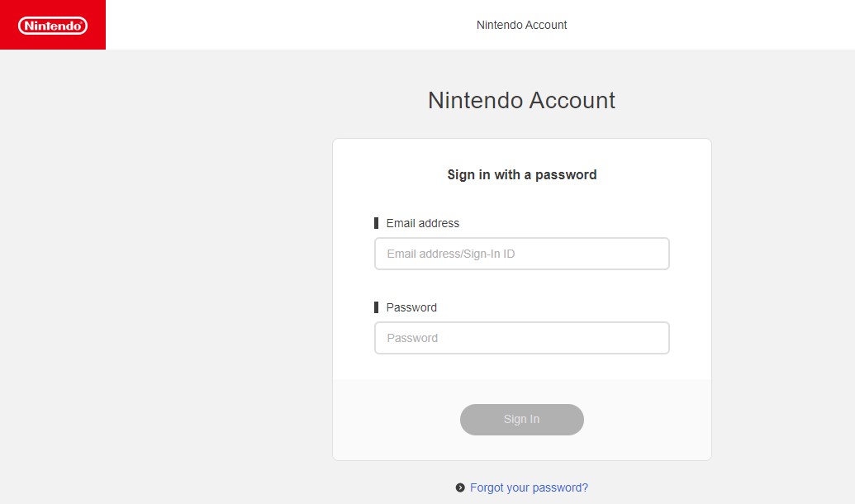Click inside the Email address/Sign-In ID field
Image resolution: width=855 pixels, height=504 pixels.
tap(521, 253)
